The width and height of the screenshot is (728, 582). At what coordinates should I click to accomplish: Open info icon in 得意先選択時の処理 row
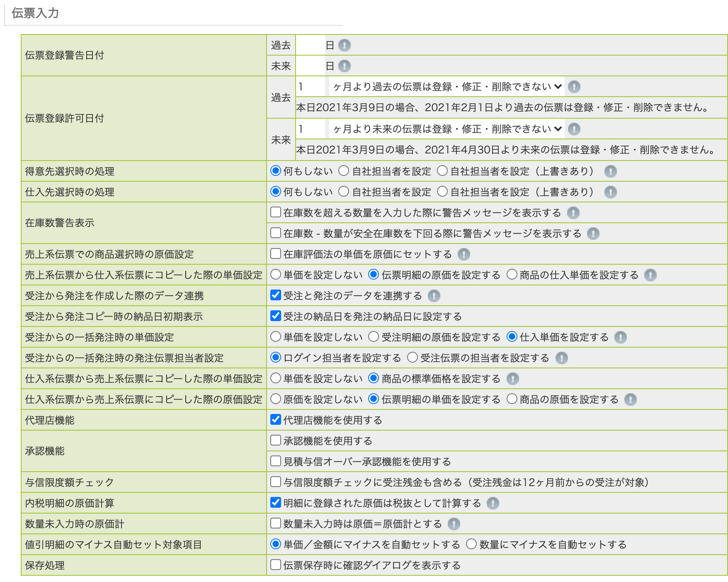tap(610, 171)
